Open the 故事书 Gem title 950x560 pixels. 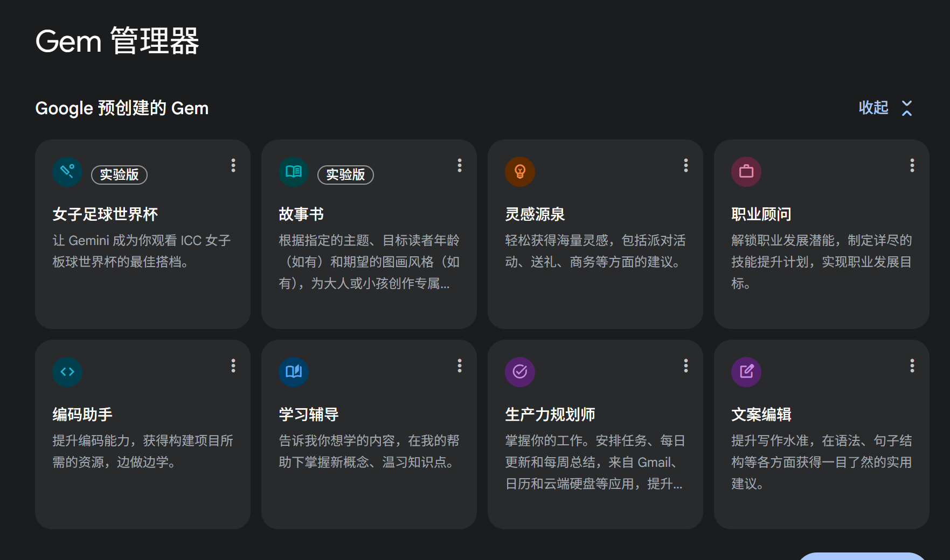[x=301, y=214]
